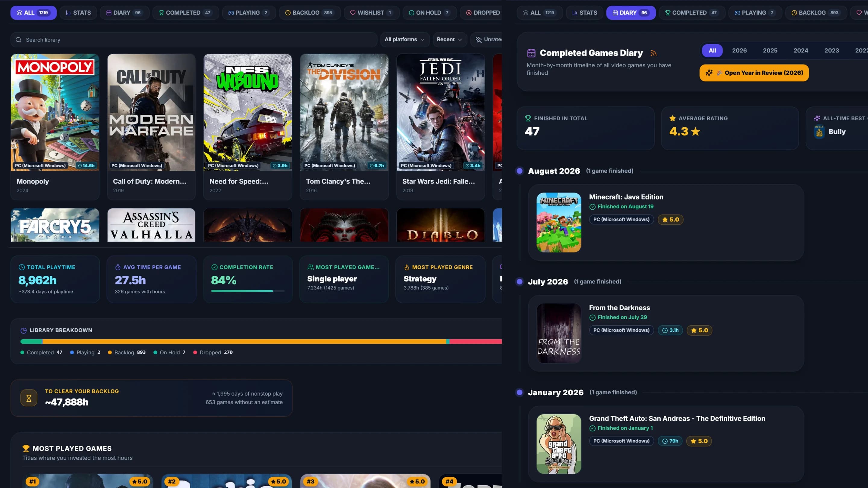Open the Far Cry 5 cover thumbnail
This screenshot has height=488, width=868.
(x=55, y=225)
